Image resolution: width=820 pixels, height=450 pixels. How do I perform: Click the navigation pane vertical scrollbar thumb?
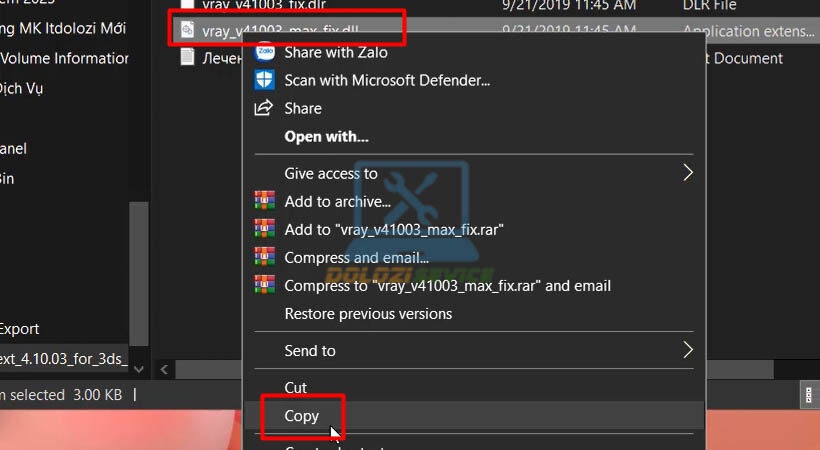(x=139, y=274)
